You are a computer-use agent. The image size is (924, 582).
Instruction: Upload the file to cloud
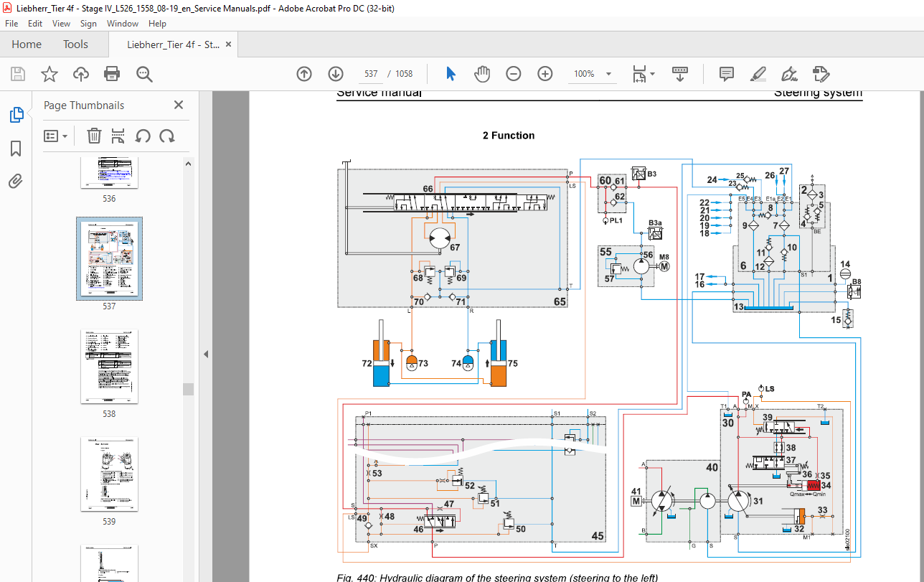(80, 74)
